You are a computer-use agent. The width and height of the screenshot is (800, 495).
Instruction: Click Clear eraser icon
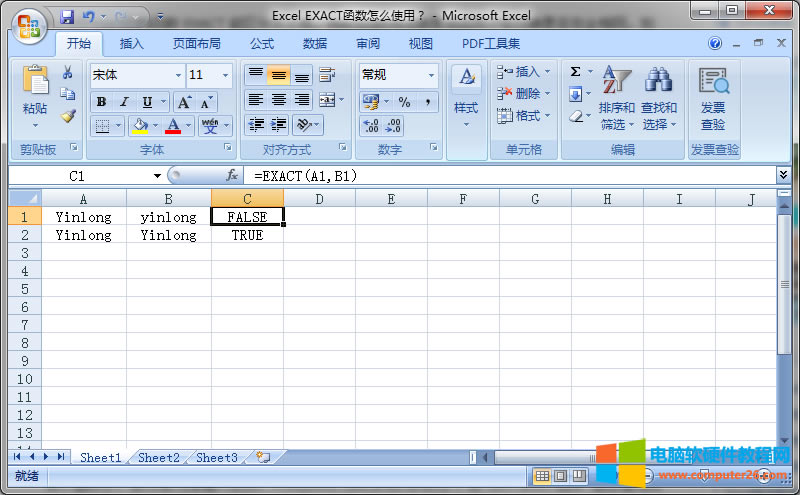click(576, 116)
